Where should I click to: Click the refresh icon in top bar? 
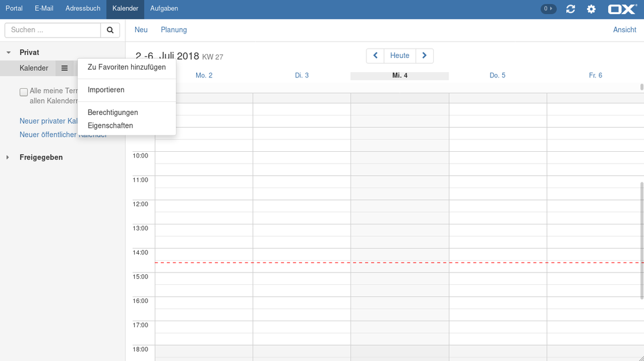[x=570, y=9]
